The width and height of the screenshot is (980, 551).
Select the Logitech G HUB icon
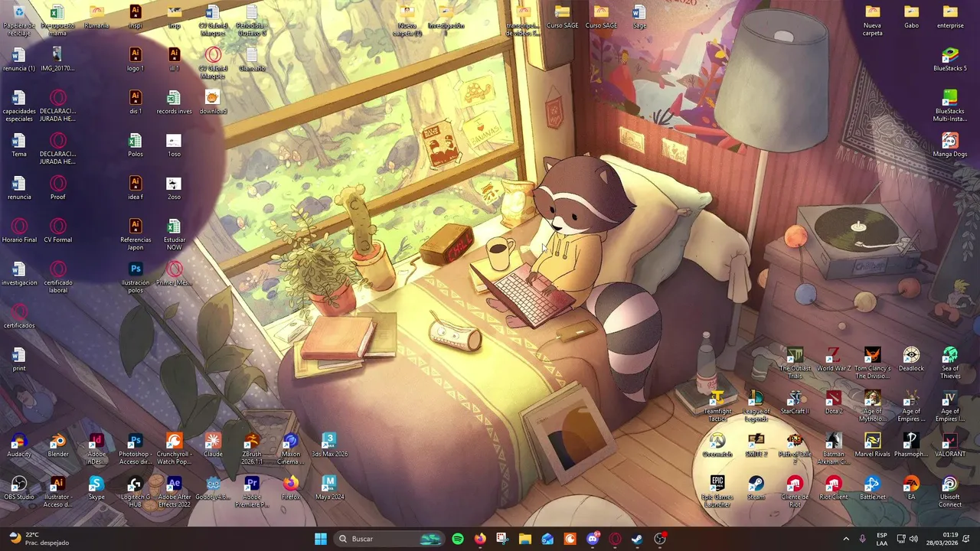[135, 492]
